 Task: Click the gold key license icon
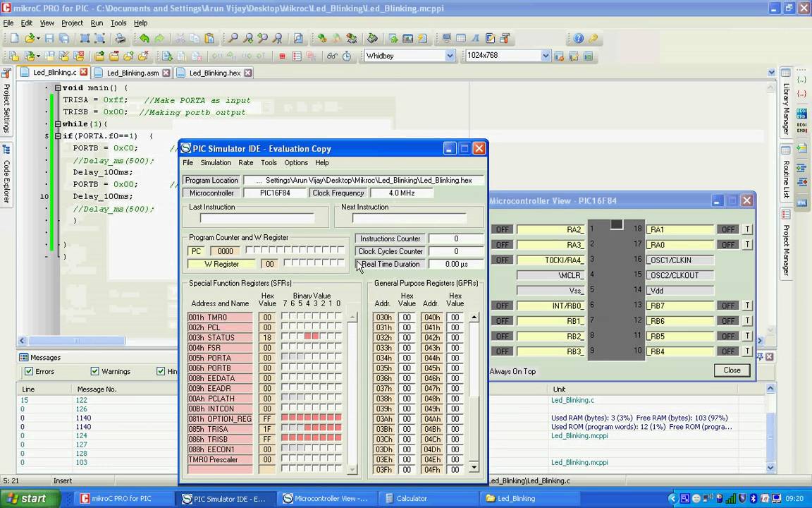(x=593, y=38)
